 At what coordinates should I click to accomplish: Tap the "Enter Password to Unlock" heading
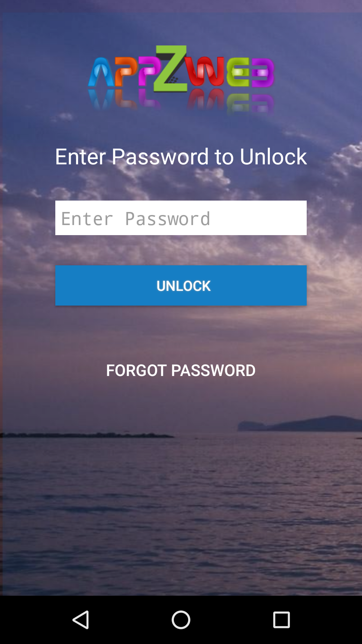click(181, 157)
